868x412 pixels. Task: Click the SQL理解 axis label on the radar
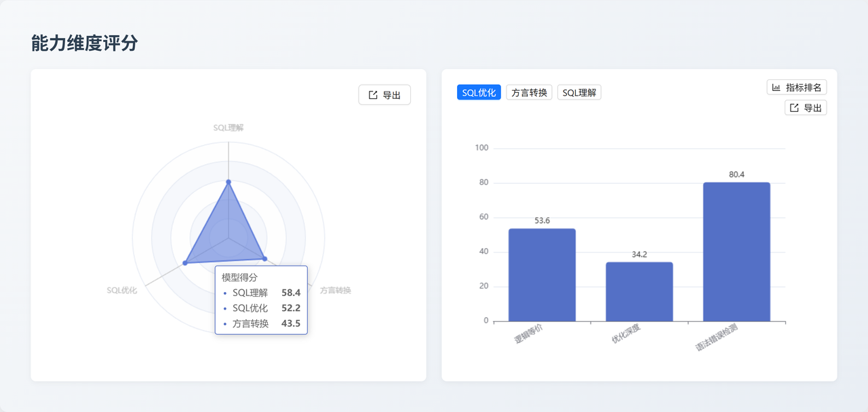(x=228, y=126)
